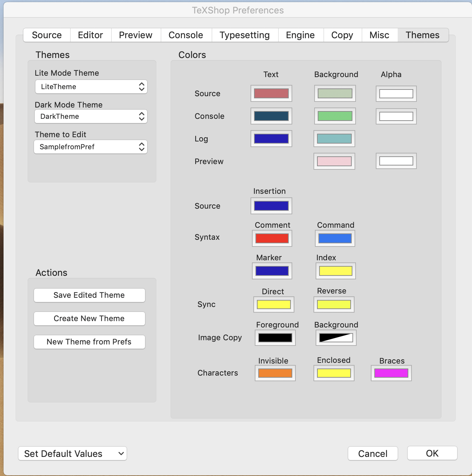Open the Lite Mode Theme dropdown
Screen dimensions: 472x476
click(x=91, y=87)
